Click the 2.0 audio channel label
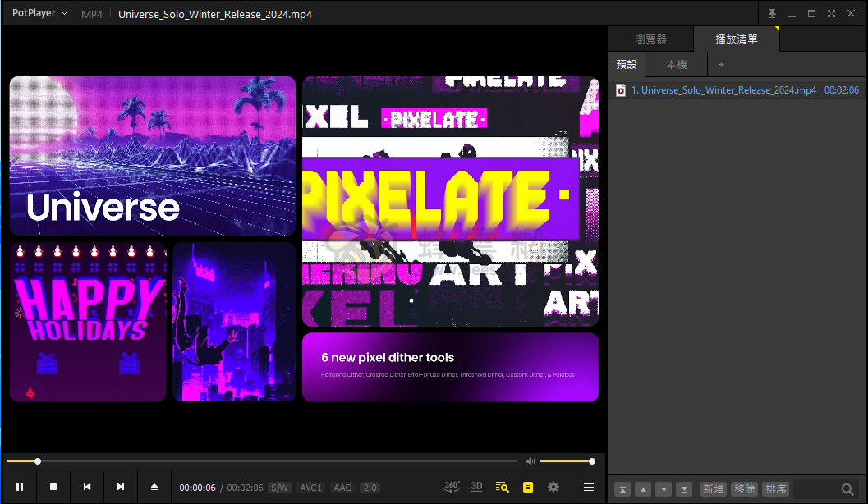Screen dimensions: 868x504 coord(370,488)
